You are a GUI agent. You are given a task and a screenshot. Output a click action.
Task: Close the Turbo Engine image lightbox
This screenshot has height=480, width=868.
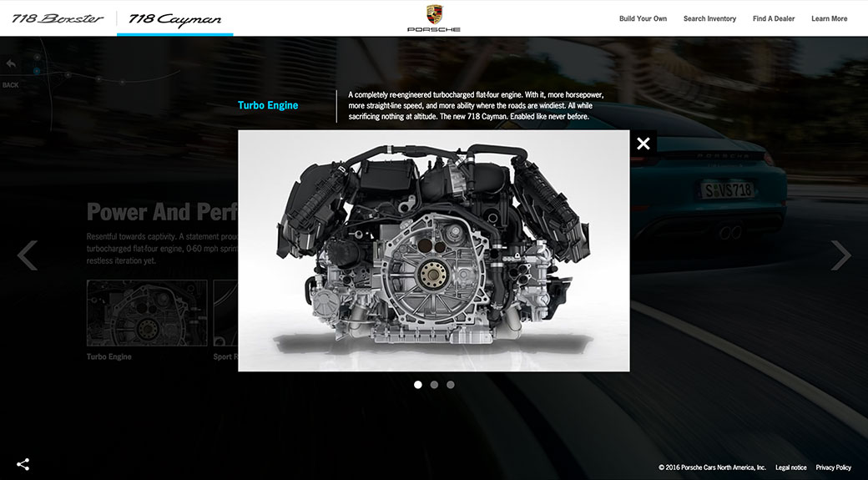click(x=643, y=144)
